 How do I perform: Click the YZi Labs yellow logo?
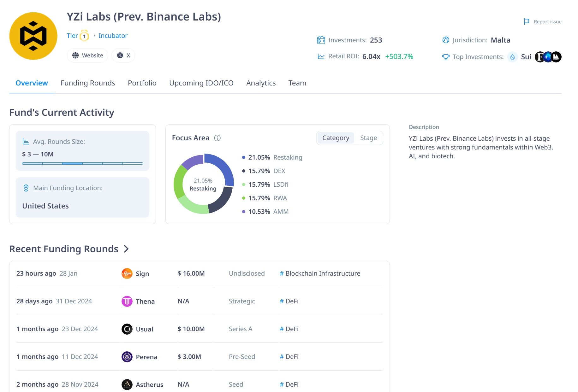click(33, 36)
